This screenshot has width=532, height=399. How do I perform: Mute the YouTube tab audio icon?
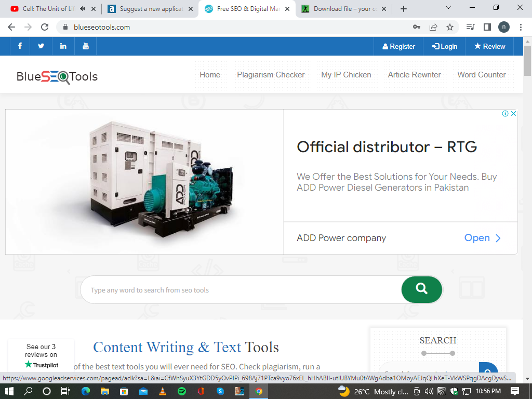tap(83, 9)
